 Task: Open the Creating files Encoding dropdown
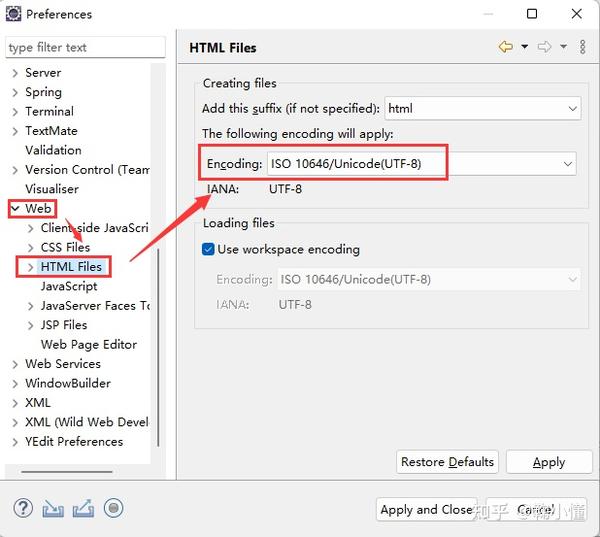(x=568, y=163)
